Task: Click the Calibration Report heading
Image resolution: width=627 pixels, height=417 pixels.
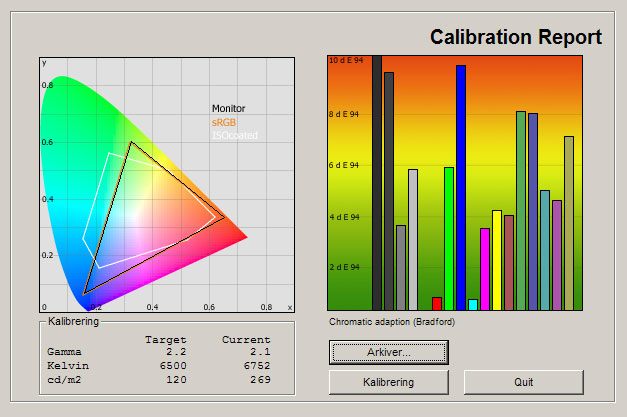Action: point(515,38)
